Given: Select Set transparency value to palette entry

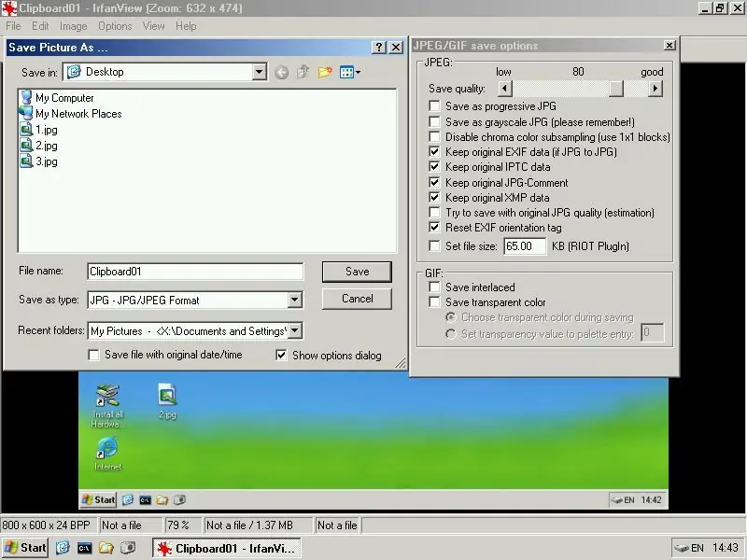Looking at the screenshot, I should [x=450, y=334].
